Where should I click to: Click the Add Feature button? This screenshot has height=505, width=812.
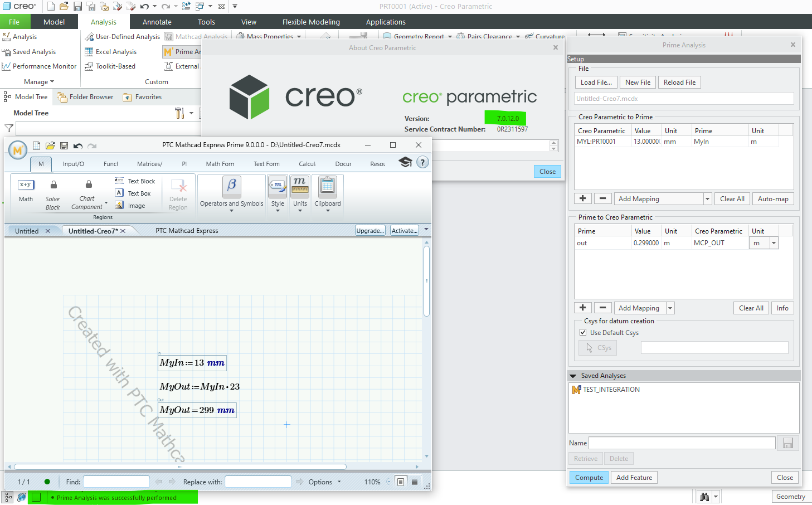pos(634,478)
